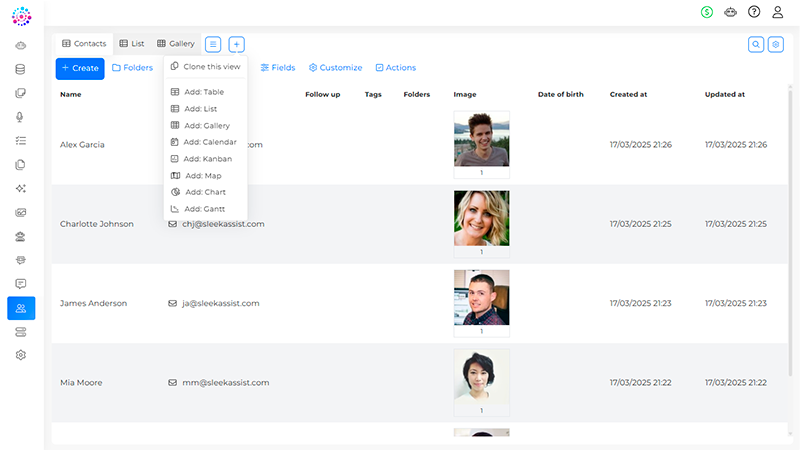Switch to the List view tab
This screenshot has height=450, width=800.
coord(132,44)
